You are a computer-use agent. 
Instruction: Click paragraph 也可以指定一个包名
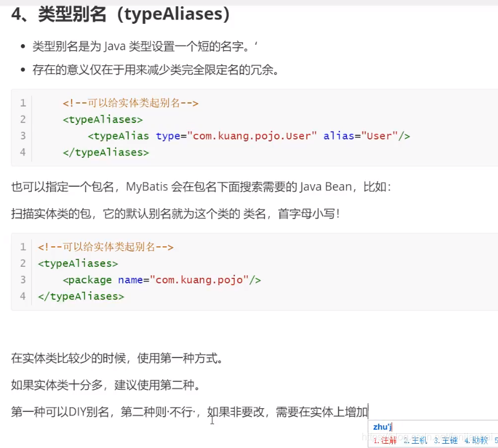pos(201,187)
